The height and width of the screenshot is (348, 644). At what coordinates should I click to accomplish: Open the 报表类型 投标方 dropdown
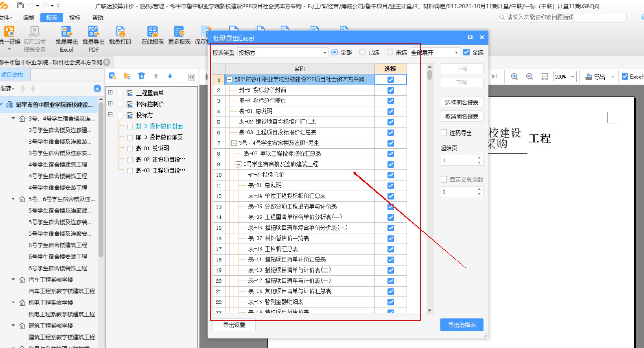(x=282, y=53)
